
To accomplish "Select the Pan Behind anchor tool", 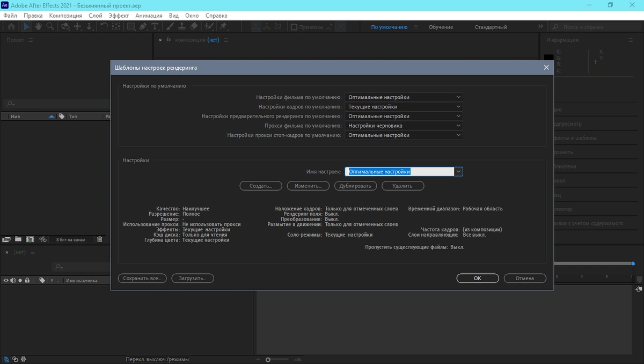I will pyautogui.click(x=116, y=26).
